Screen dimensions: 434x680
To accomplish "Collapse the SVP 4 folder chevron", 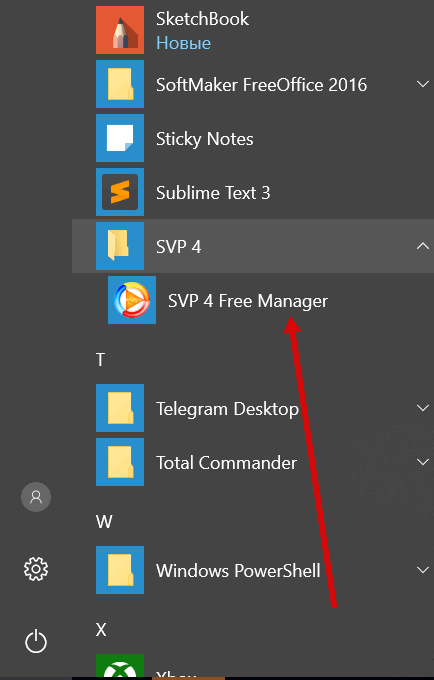I will coord(423,246).
